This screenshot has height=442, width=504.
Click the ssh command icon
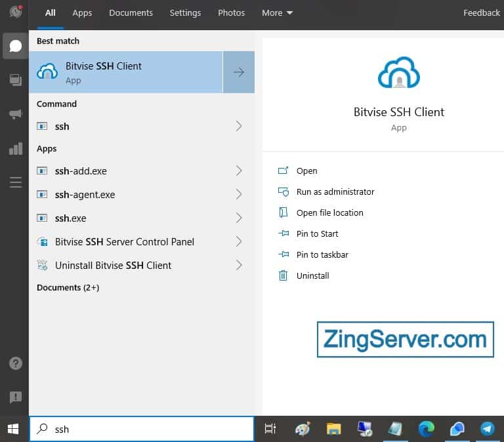(x=42, y=126)
